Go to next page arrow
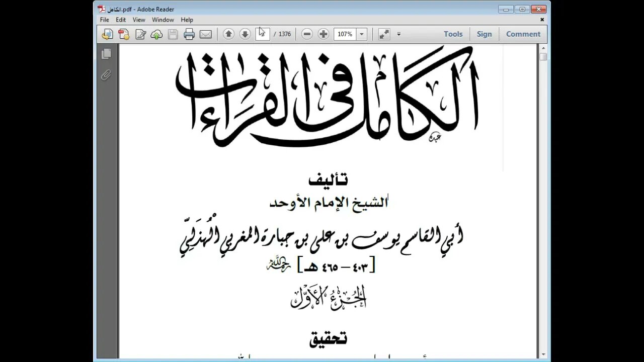Viewport: 644px width, 362px height. point(245,34)
